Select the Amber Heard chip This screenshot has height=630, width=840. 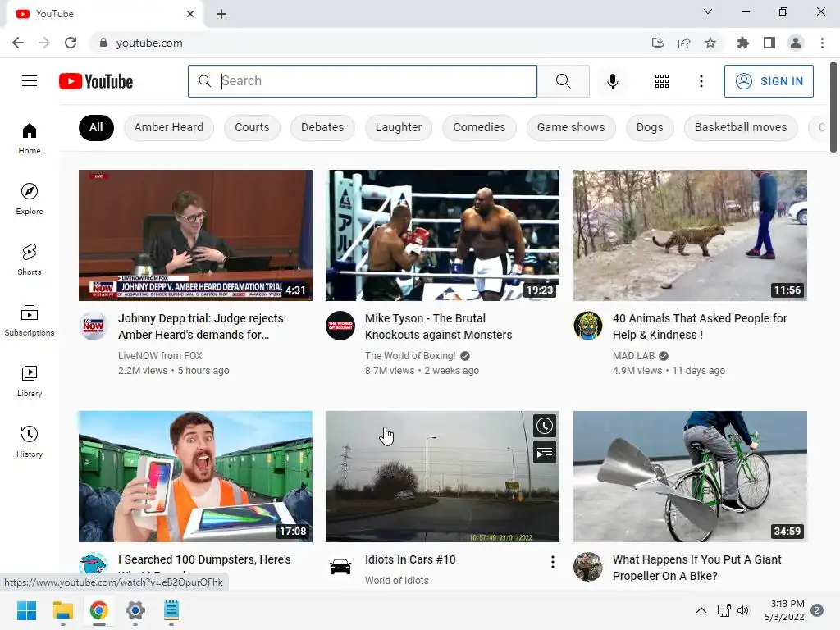[x=169, y=127]
